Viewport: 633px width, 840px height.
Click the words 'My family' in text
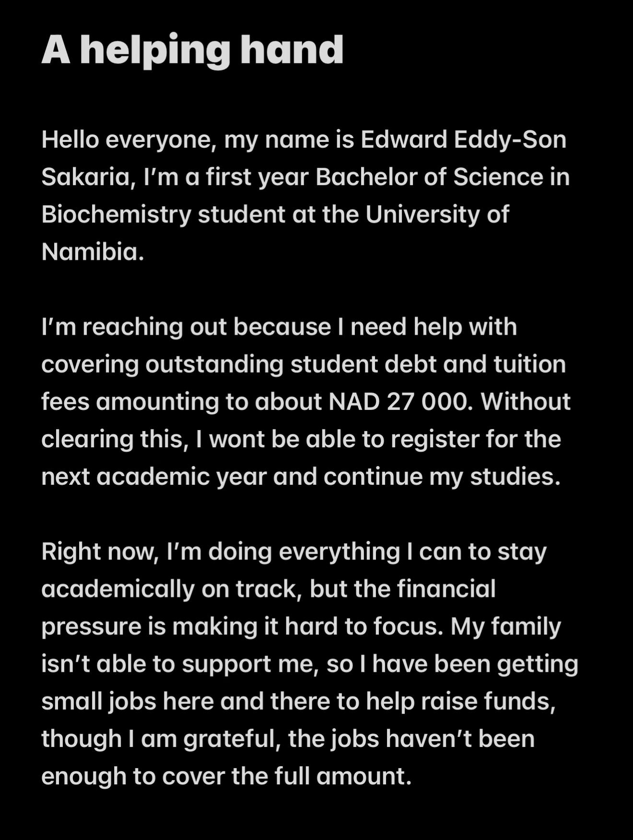(x=506, y=627)
